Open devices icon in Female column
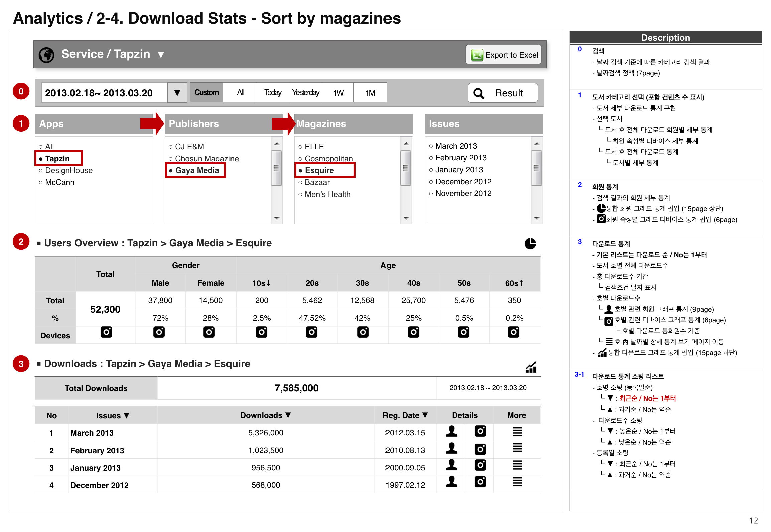Viewport: 771px width, 532px height. point(209,332)
